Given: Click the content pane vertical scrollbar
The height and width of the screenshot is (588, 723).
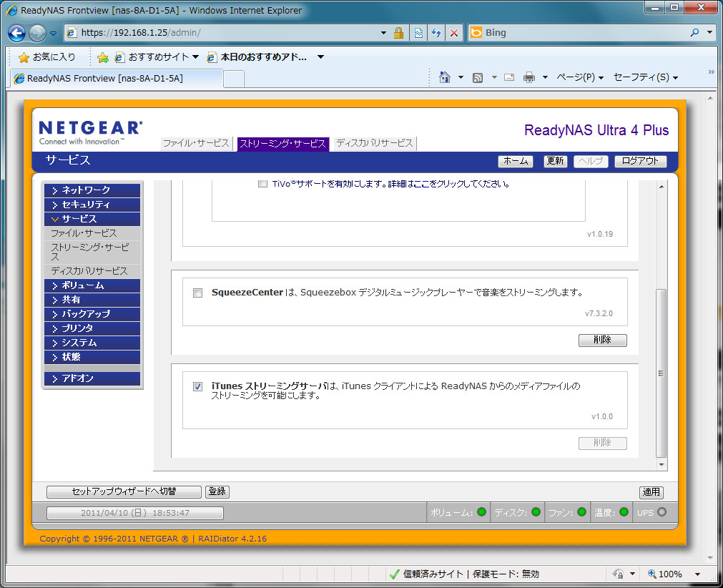Looking at the screenshot, I should [661, 372].
